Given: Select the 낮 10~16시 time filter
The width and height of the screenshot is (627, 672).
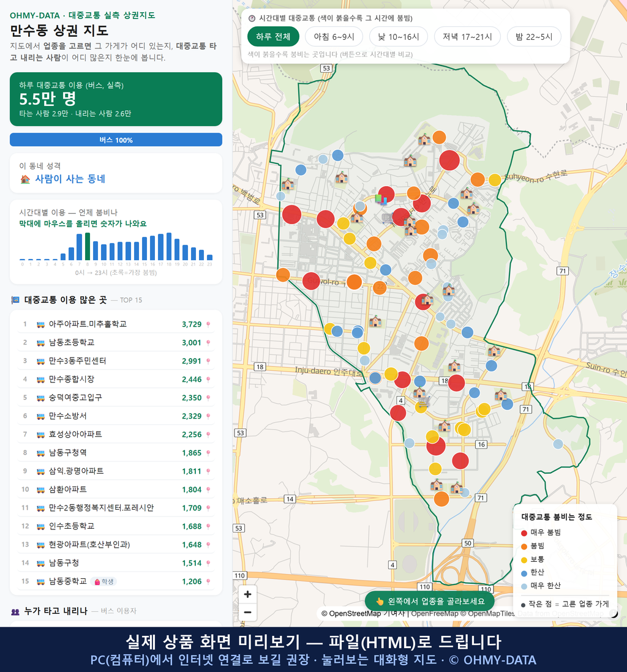Looking at the screenshot, I should coord(399,37).
